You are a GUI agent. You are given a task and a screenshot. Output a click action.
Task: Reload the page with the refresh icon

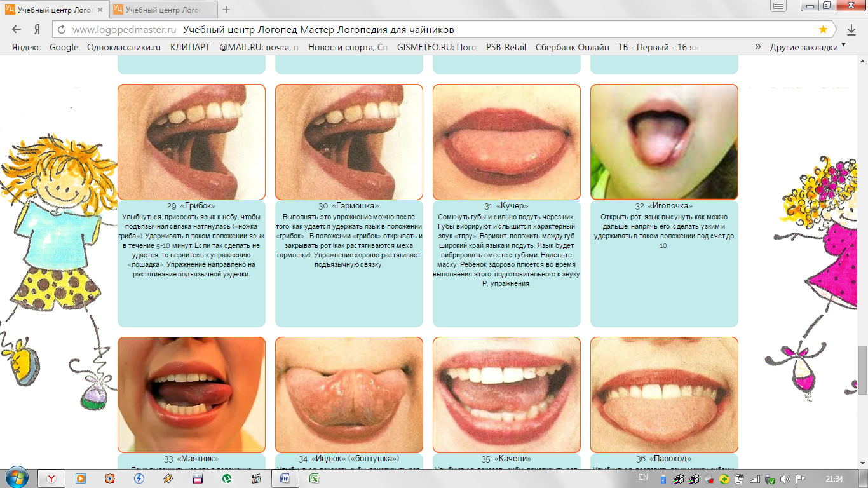click(x=61, y=30)
